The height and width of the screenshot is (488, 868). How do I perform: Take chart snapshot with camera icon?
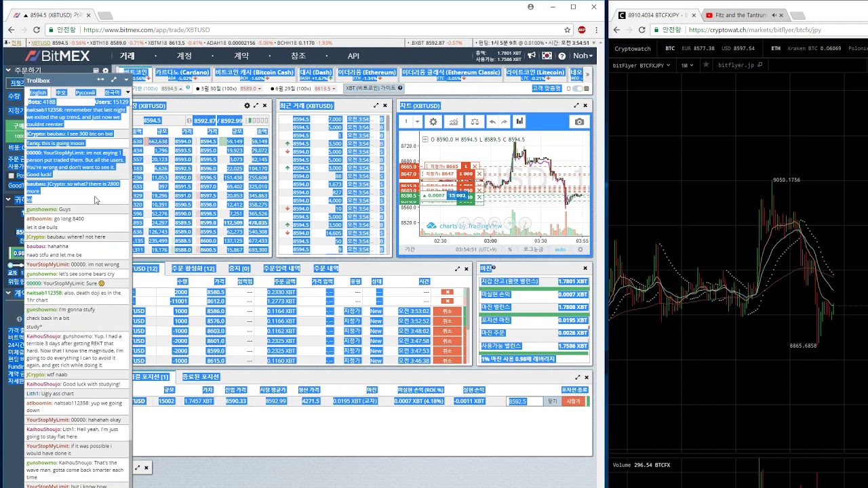[579, 121]
